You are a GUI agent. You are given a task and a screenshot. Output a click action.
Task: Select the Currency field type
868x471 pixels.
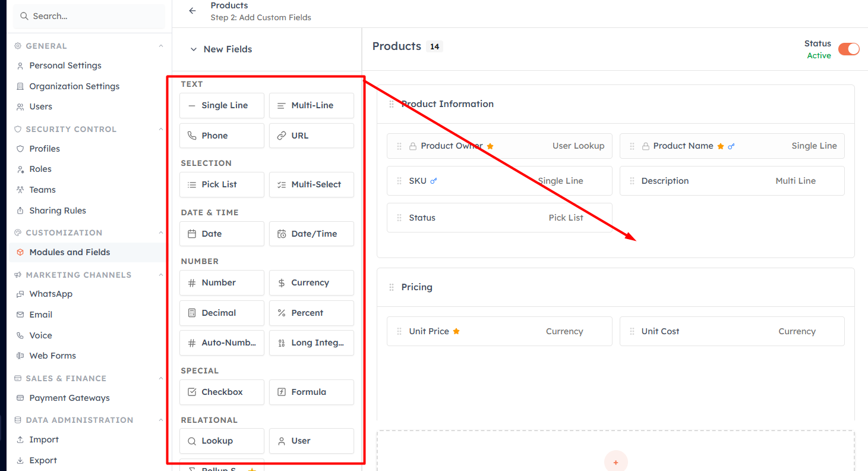(x=311, y=282)
